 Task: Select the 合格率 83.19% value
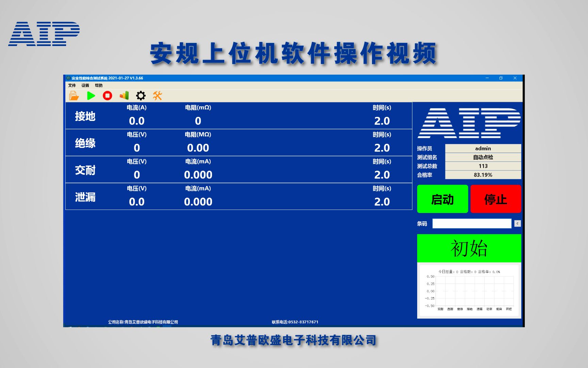coord(483,175)
